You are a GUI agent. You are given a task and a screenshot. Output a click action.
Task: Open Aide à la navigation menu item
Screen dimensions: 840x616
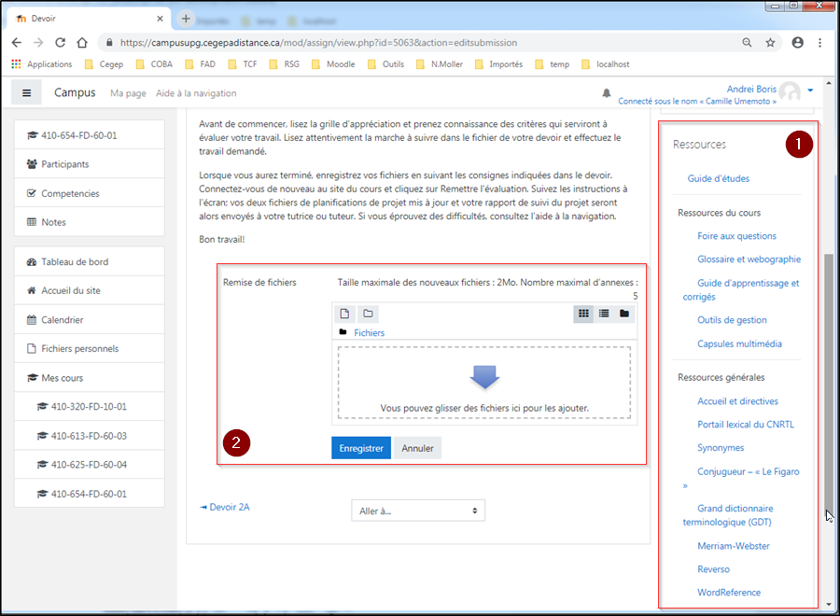pos(196,93)
